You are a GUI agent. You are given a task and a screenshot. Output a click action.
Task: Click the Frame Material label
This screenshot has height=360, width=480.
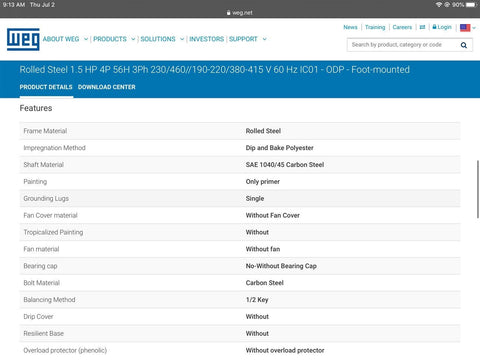pos(45,131)
